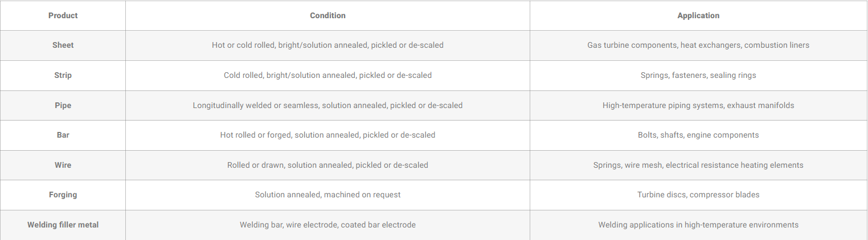The image size is (868, 240).
Task: Select the Wire product cell
Action: point(63,165)
